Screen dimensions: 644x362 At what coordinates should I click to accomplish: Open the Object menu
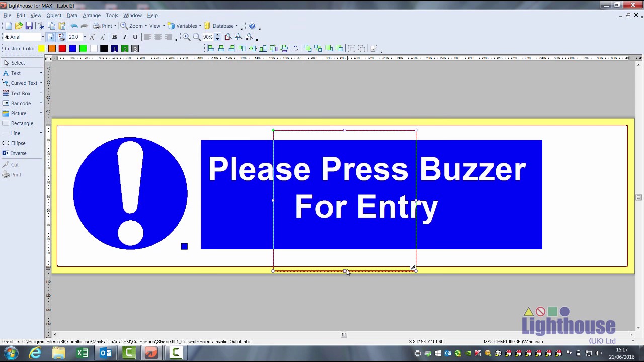pyautogui.click(x=54, y=15)
